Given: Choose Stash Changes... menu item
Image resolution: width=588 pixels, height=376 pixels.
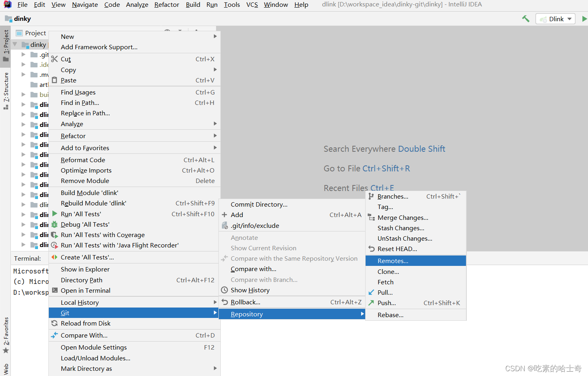Looking at the screenshot, I should 416,228.
